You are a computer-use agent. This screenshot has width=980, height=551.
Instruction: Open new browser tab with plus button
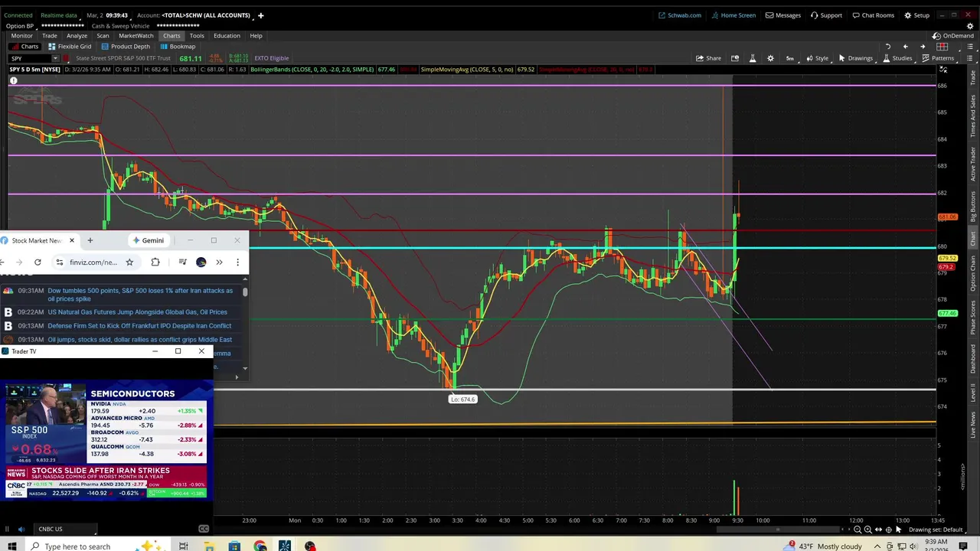coord(90,240)
